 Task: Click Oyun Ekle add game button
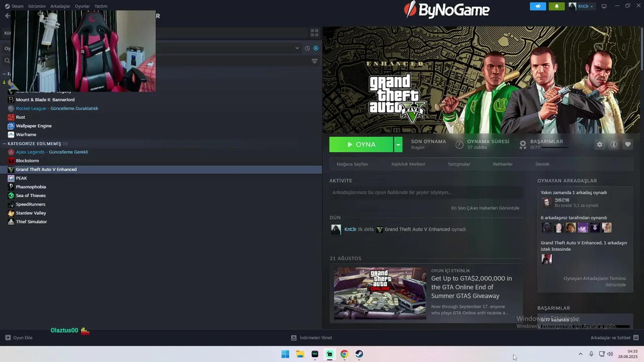point(19,338)
